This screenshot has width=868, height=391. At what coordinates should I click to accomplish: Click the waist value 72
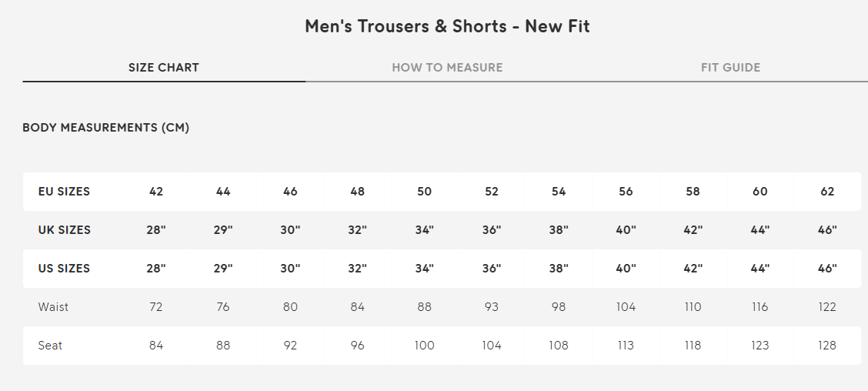click(x=156, y=307)
